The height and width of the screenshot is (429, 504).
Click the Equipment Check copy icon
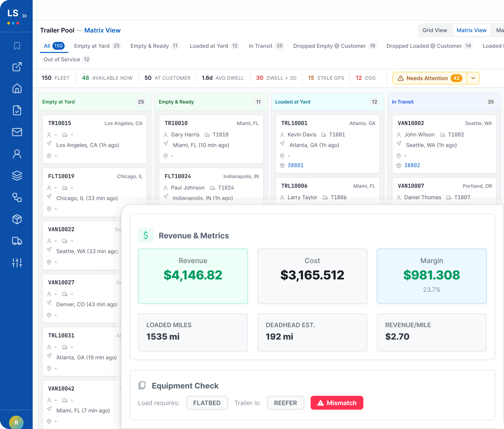pos(142,386)
